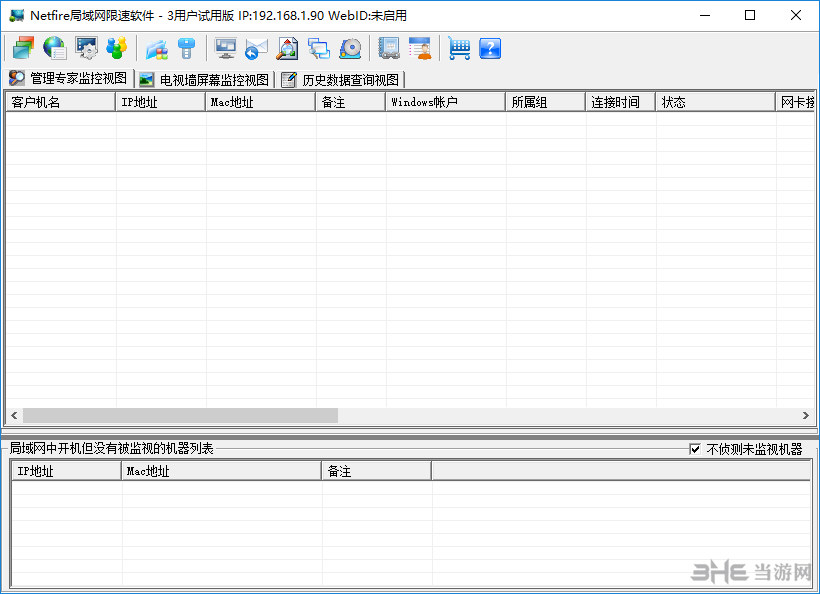Open the 历史数据查询视图 tab
This screenshot has width=820, height=594.
click(341, 79)
